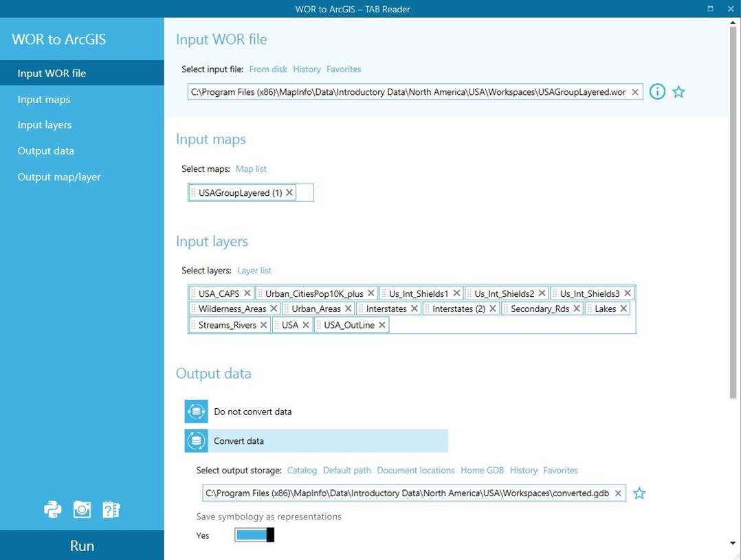The height and width of the screenshot is (560, 741).
Task: Go to Output data section in sidebar
Action: (82, 150)
